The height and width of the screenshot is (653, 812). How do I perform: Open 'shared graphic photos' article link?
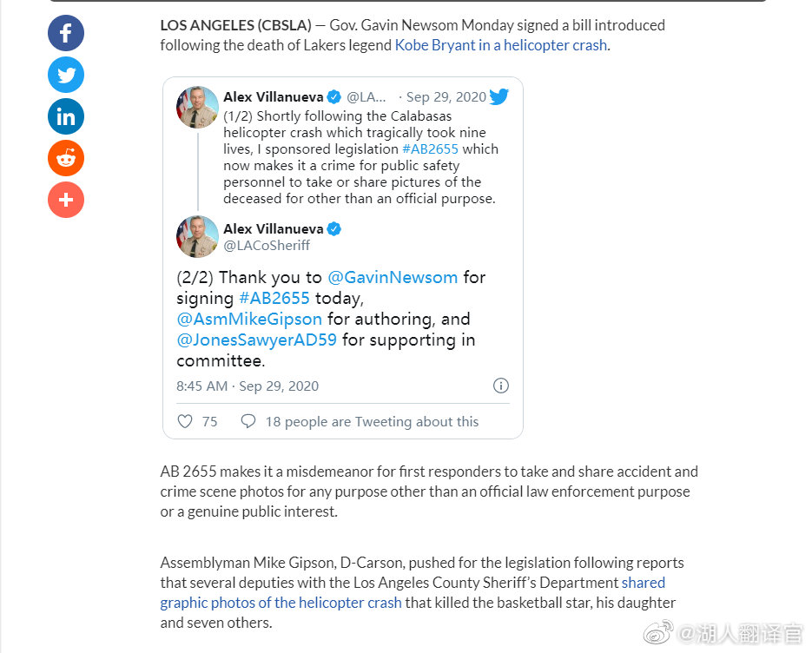click(413, 592)
